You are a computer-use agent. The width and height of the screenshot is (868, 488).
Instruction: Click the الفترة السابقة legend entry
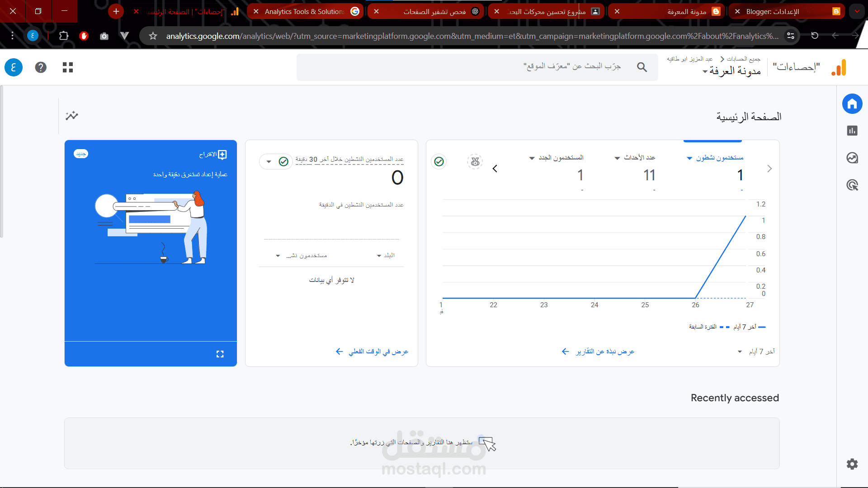709,327
